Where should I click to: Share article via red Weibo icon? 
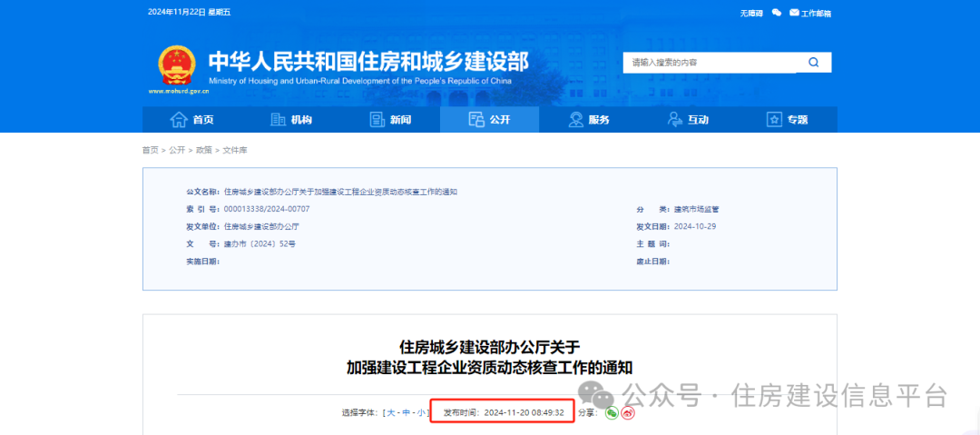[x=628, y=413]
